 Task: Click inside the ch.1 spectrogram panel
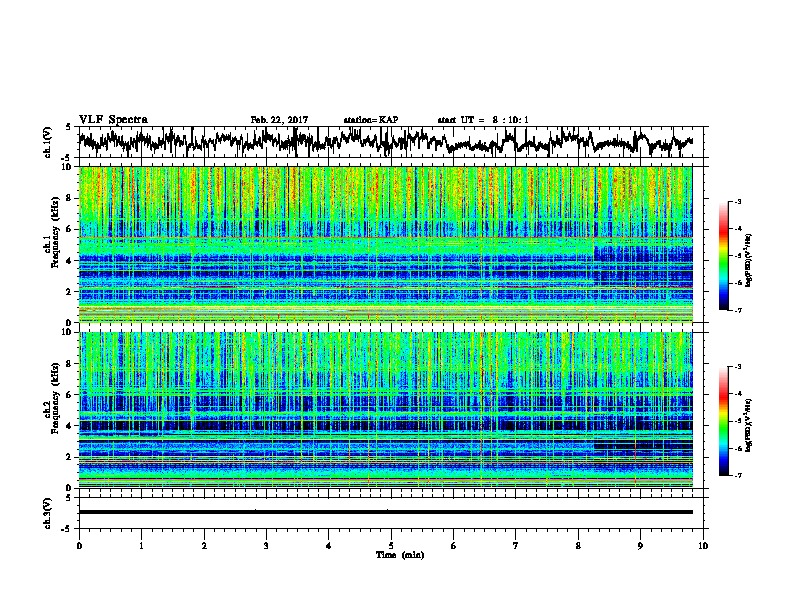[385, 244]
